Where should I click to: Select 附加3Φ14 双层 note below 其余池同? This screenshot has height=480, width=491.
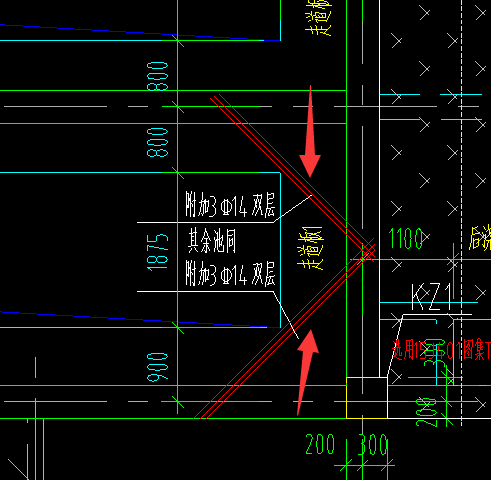click(x=230, y=274)
